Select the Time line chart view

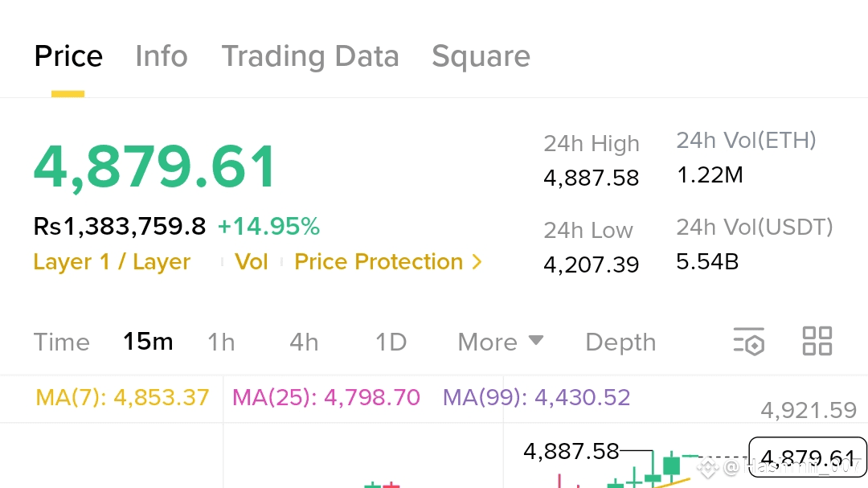coord(62,342)
